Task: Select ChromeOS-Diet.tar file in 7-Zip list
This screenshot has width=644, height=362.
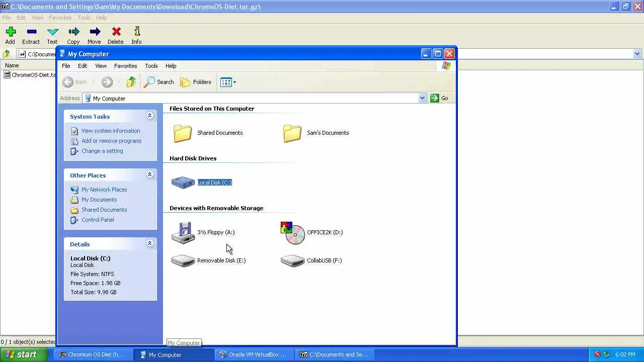Action: point(30,75)
